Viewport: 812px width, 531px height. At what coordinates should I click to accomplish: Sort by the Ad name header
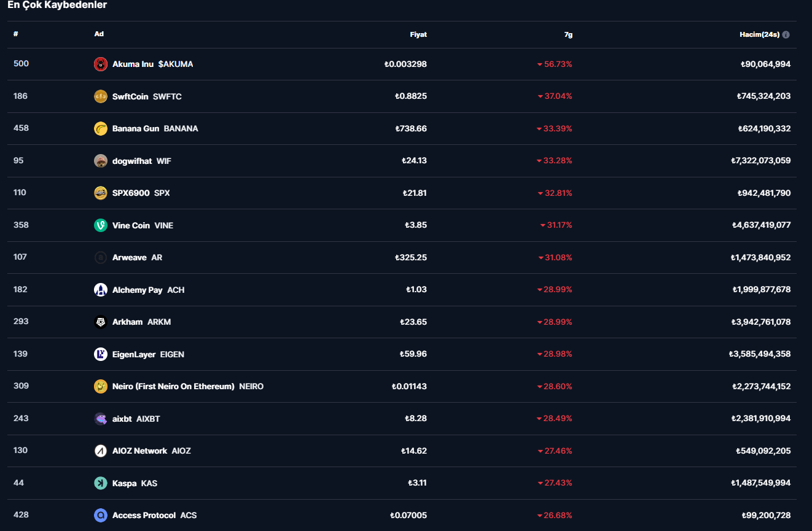pyautogui.click(x=99, y=34)
